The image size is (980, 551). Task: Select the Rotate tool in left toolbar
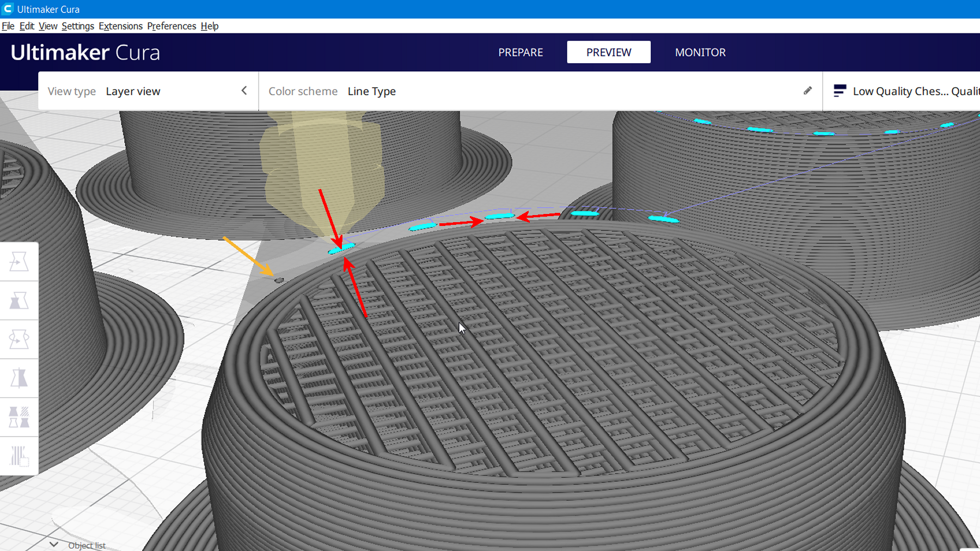click(19, 339)
